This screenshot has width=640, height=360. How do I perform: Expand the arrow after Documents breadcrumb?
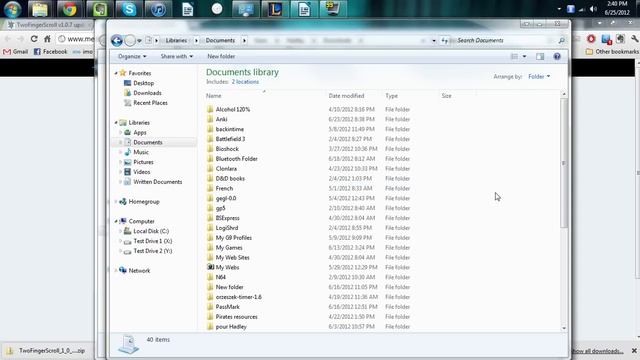tap(244, 40)
